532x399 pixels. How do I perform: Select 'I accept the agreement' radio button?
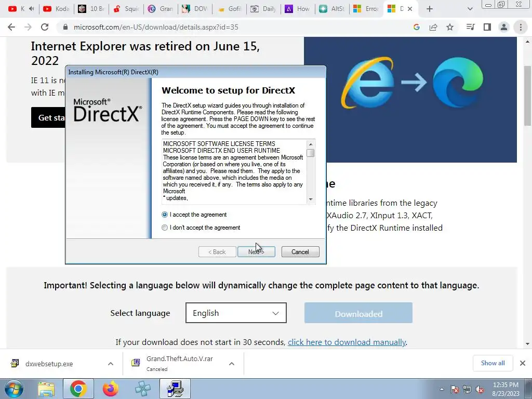[x=165, y=215]
